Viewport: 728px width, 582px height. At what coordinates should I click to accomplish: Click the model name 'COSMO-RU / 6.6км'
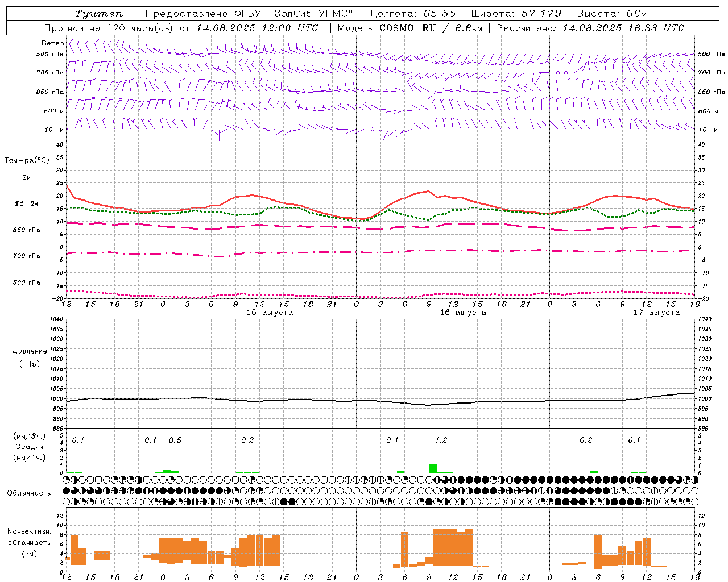(x=431, y=28)
